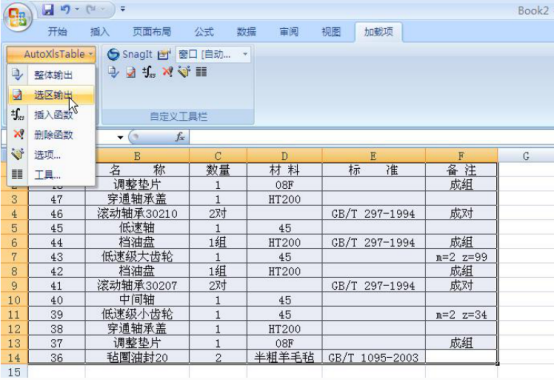The image size is (554, 380).
Task: Open the Quick Access Toolbar customize arrow
Action: [123, 9]
